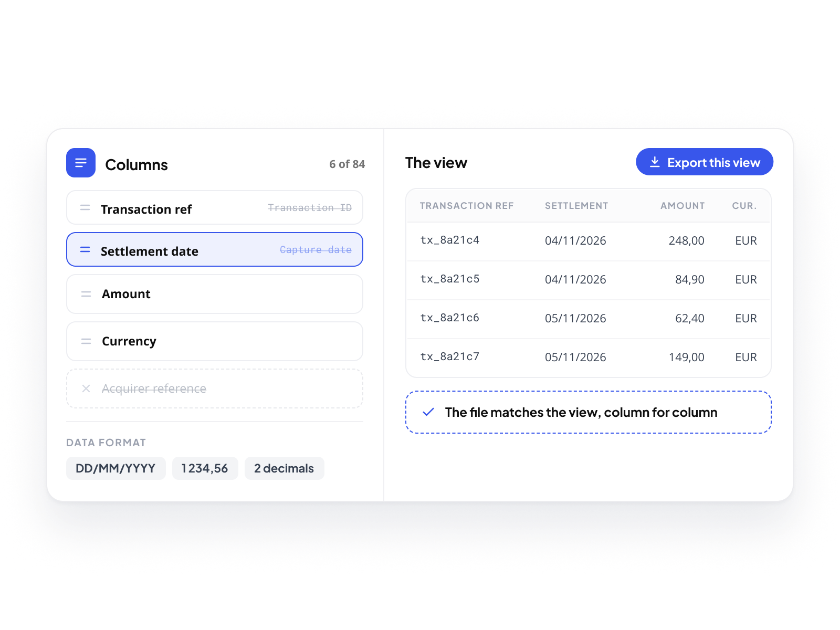The height and width of the screenshot is (630, 840).
Task: Click the Currency row drag handle
Action: (86, 341)
